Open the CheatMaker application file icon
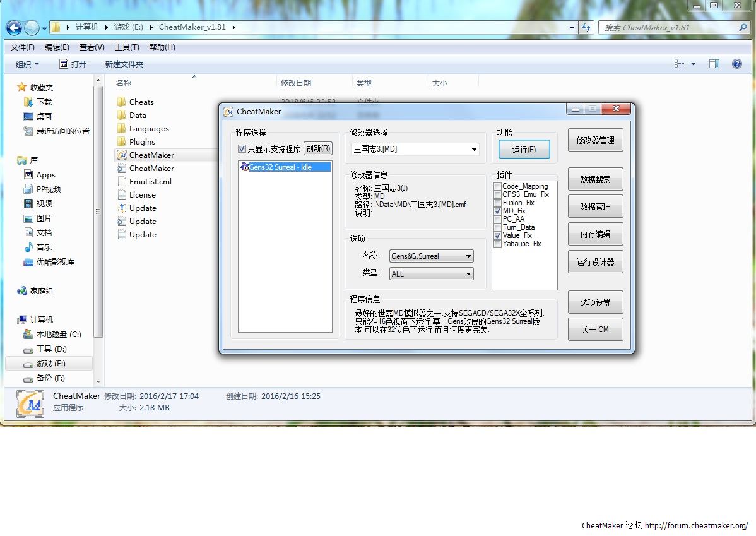The width and height of the screenshot is (756, 536). 122,155
